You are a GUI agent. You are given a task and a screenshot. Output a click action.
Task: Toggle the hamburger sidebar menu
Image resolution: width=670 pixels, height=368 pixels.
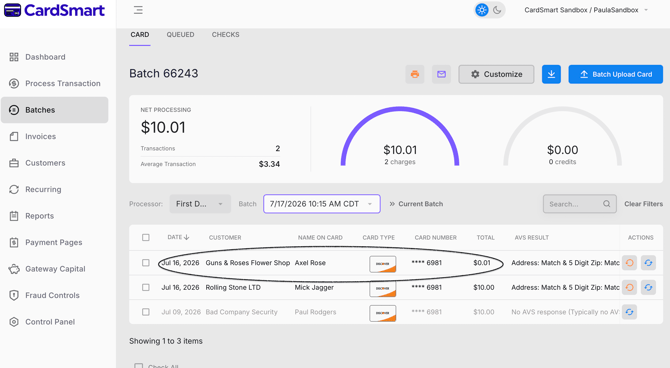pos(138,10)
